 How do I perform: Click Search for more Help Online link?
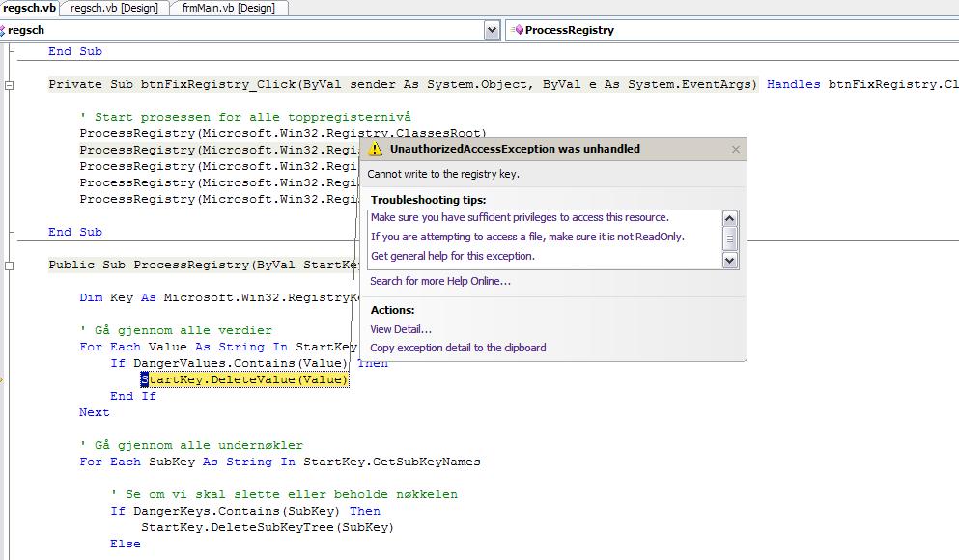pos(440,281)
